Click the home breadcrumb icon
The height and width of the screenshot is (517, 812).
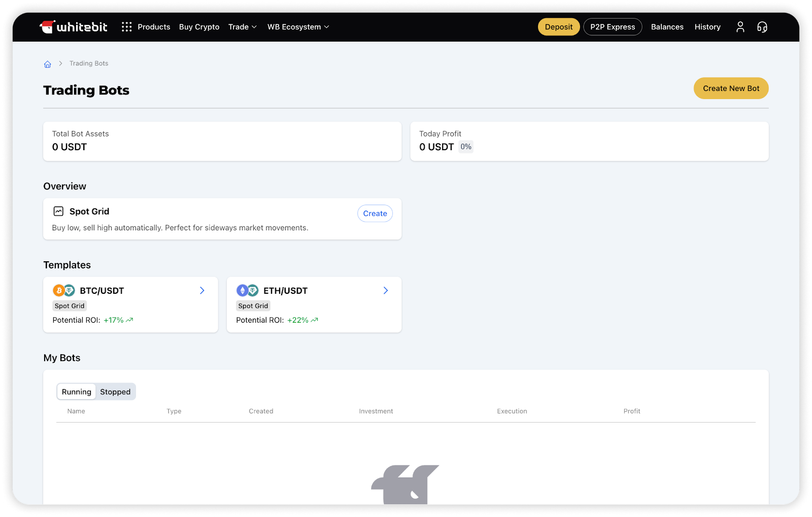(48, 64)
